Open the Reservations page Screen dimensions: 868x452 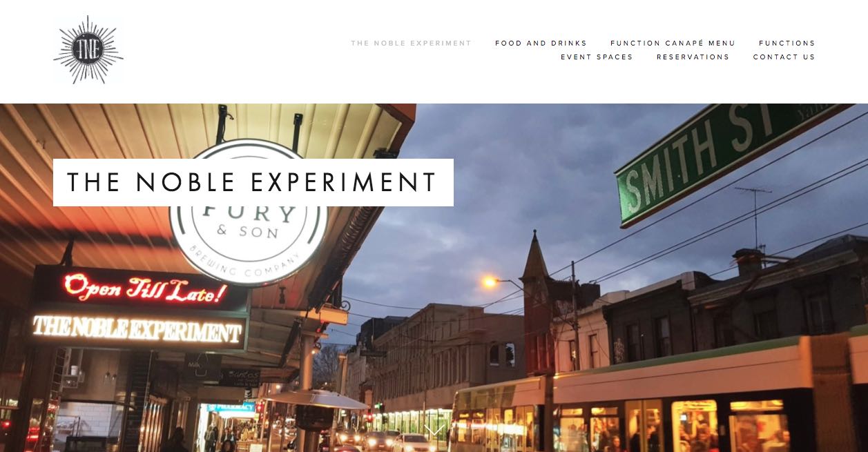(x=693, y=57)
